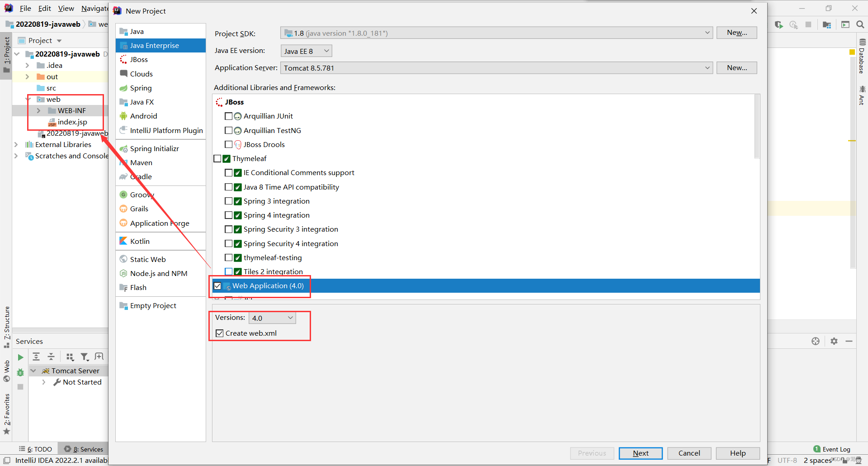Tick the Thymeleaf framework checkbox
Screen dimensions: 868x466
(x=217, y=159)
